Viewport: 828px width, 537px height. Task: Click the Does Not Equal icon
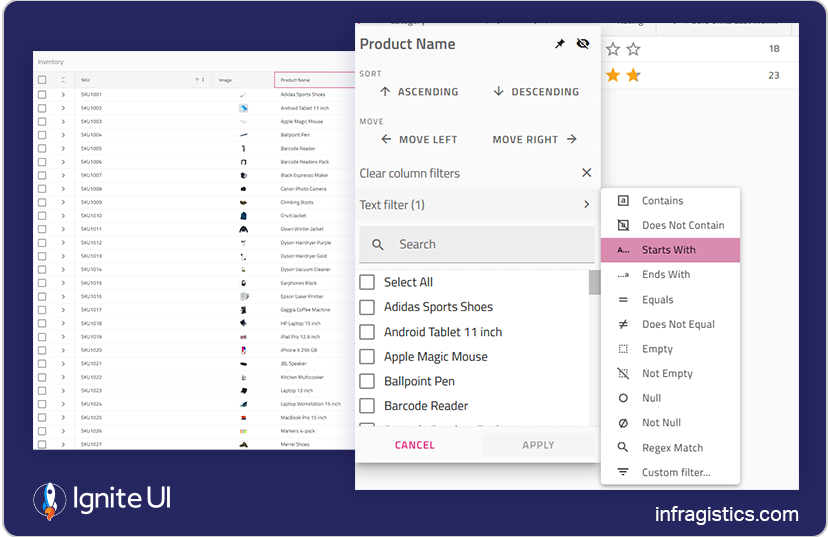(x=623, y=324)
